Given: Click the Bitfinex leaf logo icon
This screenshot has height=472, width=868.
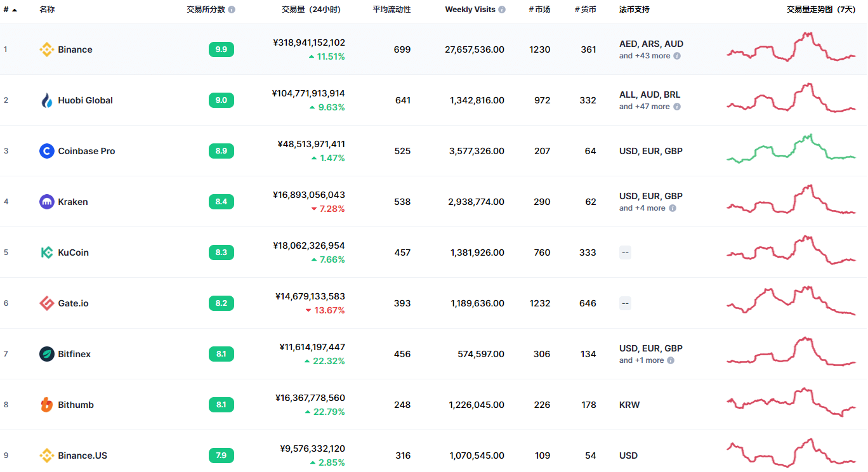Looking at the screenshot, I should pyautogui.click(x=47, y=354).
